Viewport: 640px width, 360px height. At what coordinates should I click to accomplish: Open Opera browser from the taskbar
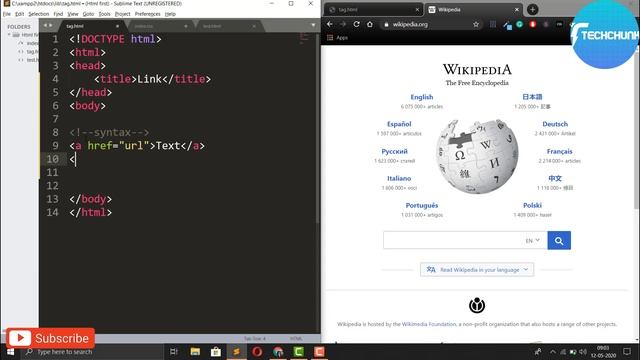tap(257, 352)
